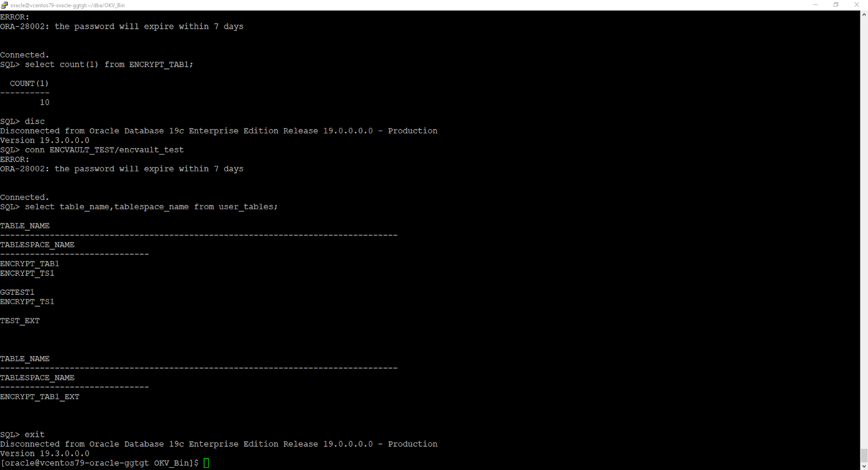Click the count result value '10'
Viewport: 868px width, 470px height.
coord(44,102)
